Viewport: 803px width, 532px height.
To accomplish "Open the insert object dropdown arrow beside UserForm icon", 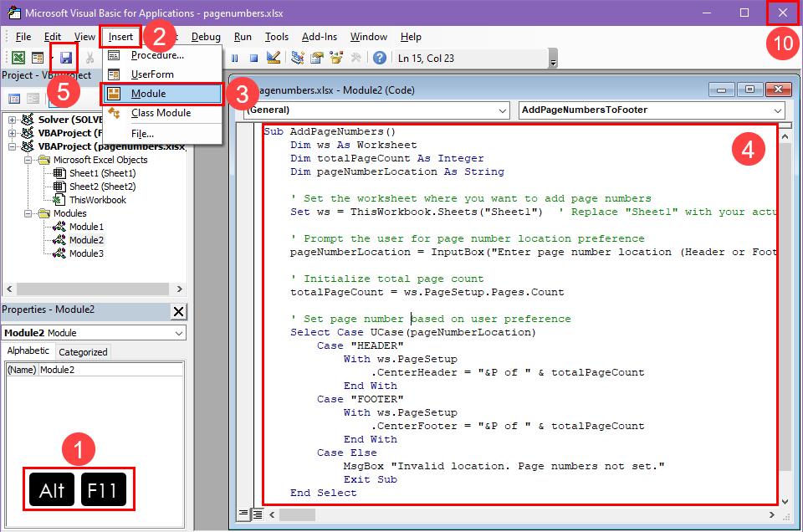I will [52, 58].
